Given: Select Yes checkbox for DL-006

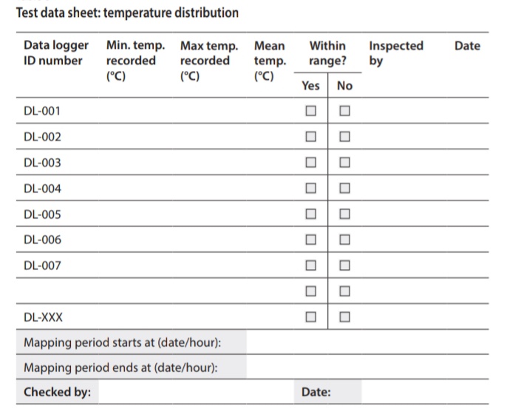Looking at the screenshot, I should [310, 240].
